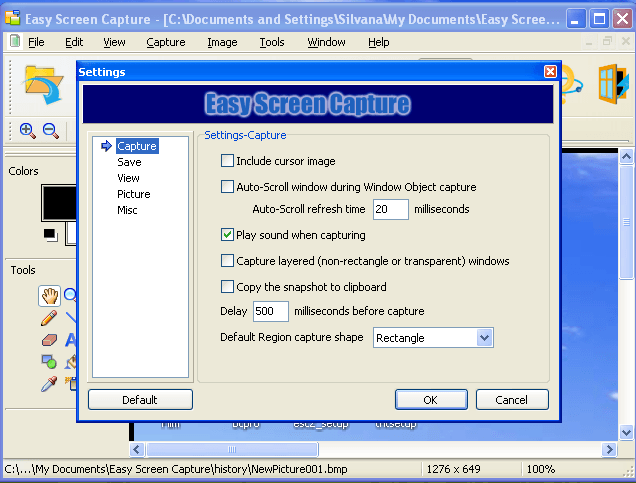636x483 pixels.
Task: Click the Zoom Out magnifier icon
Action: (x=51, y=131)
